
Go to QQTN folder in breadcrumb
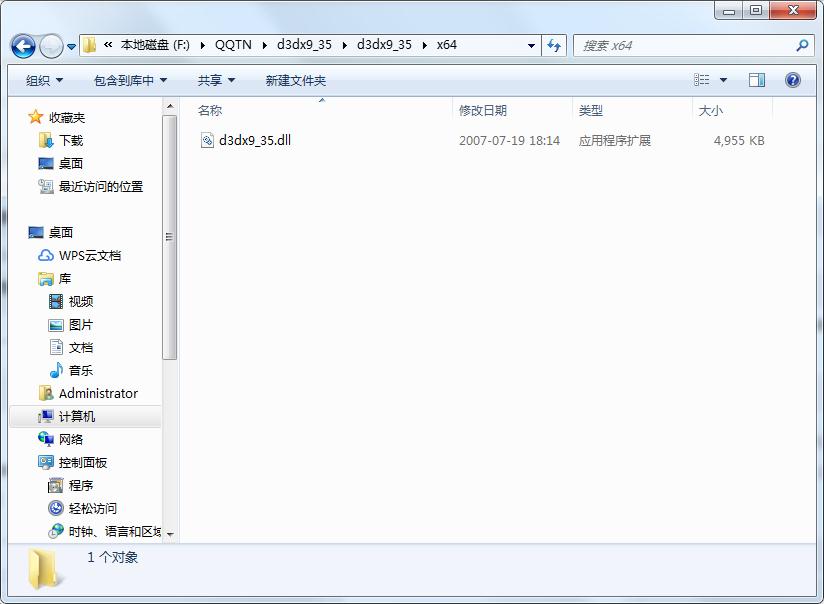pyautogui.click(x=233, y=45)
